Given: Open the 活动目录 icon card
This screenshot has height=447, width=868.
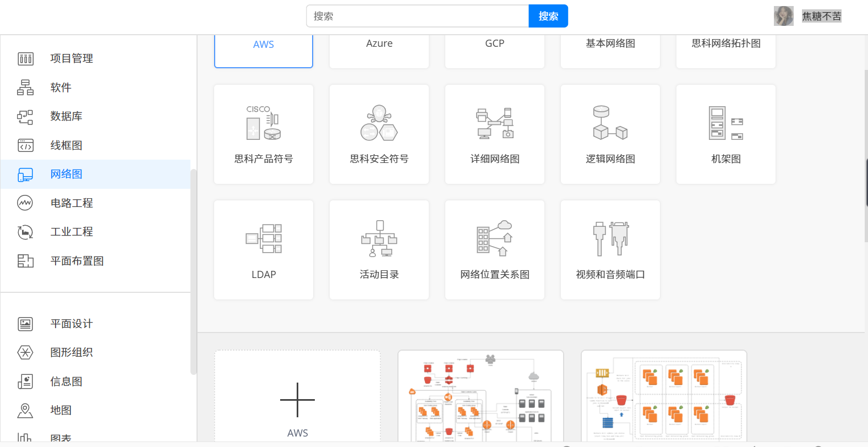Looking at the screenshot, I should [x=379, y=250].
